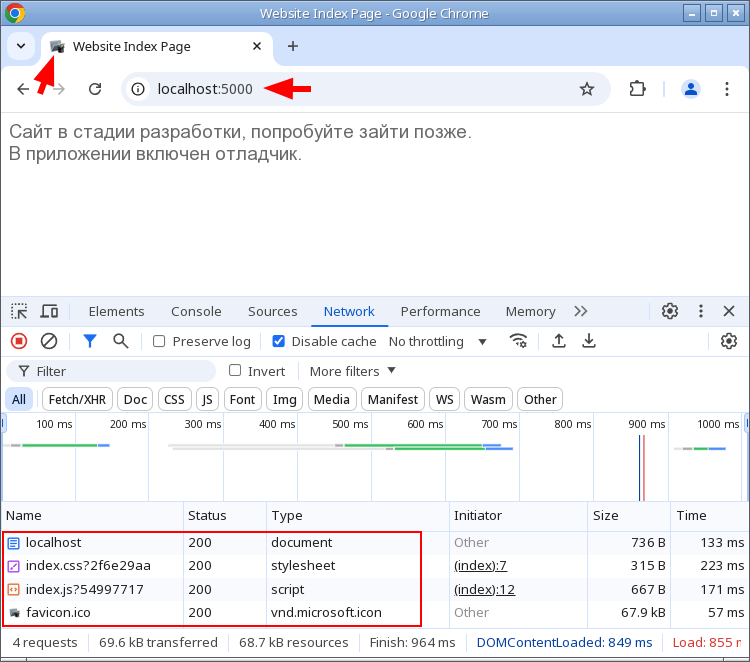Filter requests by Other type
Screen dimensions: 750x662
[540, 399]
